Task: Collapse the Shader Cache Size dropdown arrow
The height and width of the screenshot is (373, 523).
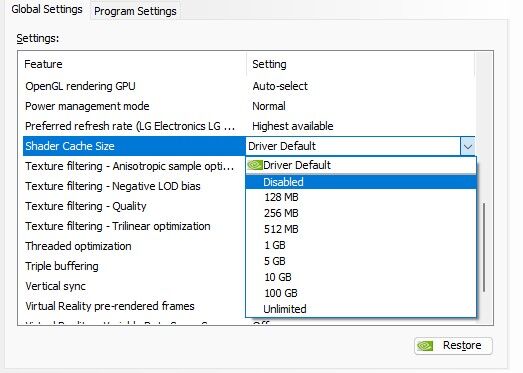Action: tap(468, 146)
